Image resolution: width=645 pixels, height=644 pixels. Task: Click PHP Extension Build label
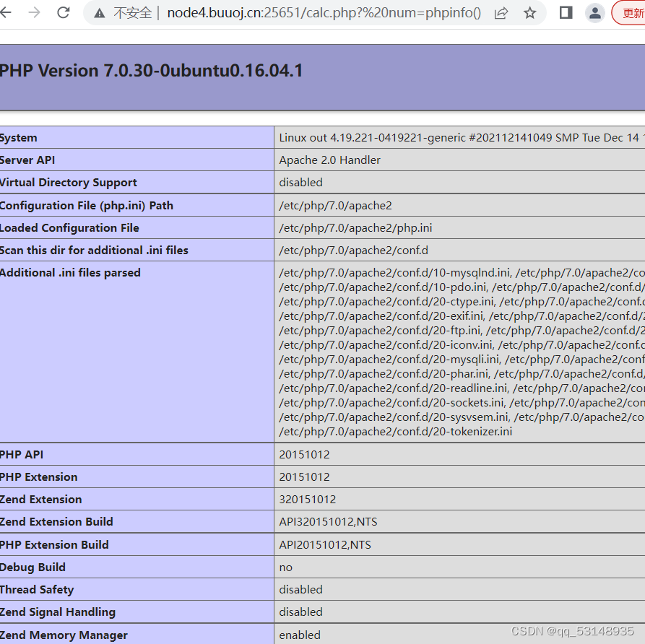click(54, 544)
